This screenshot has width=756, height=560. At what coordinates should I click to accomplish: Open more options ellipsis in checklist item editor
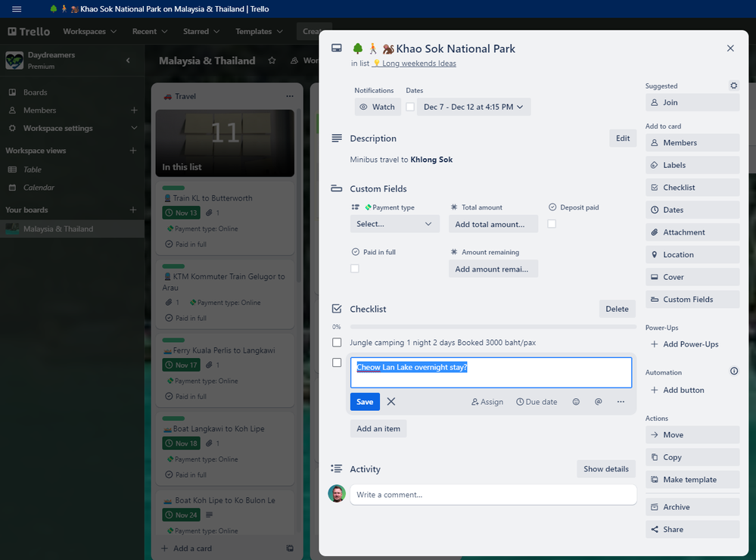point(621,402)
